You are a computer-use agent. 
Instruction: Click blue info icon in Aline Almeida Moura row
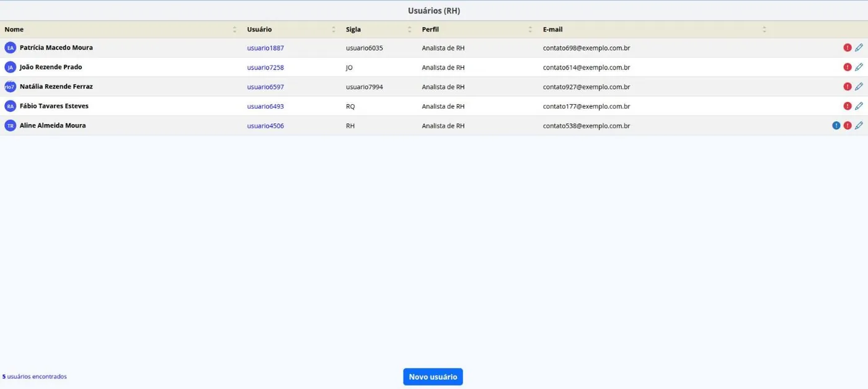[x=836, y=125]
